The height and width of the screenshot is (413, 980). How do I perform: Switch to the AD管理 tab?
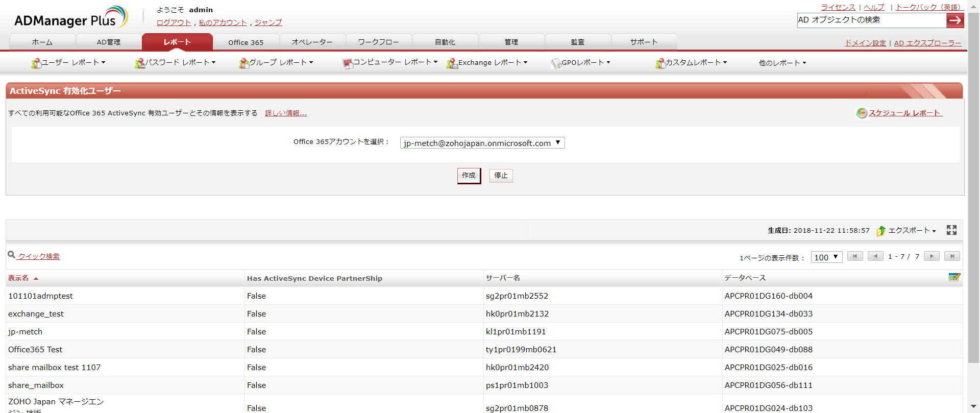pyautogui.click(x=109, y=42)
